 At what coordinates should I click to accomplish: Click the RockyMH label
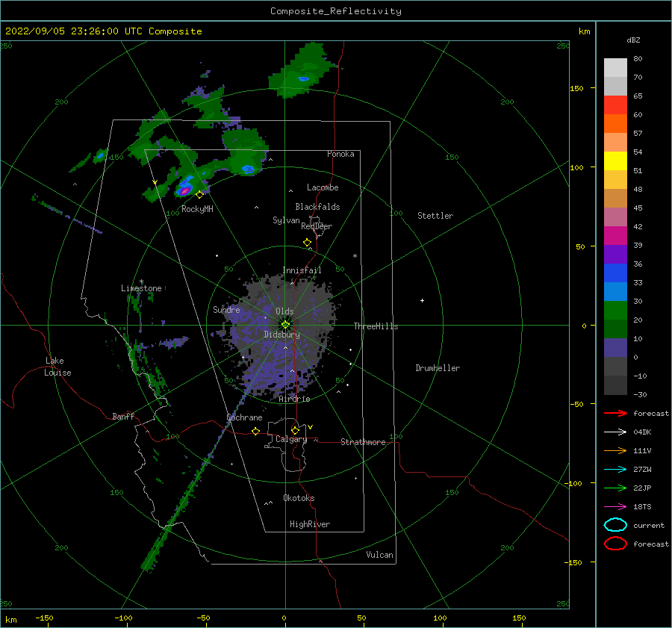(197, 209)
